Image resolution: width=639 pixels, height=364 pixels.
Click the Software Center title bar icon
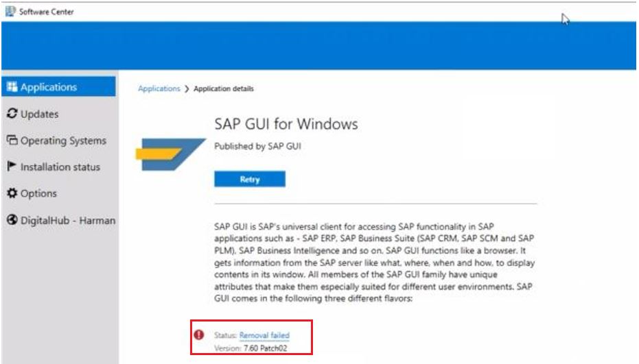pyautogui.click(x=10, y=12)
